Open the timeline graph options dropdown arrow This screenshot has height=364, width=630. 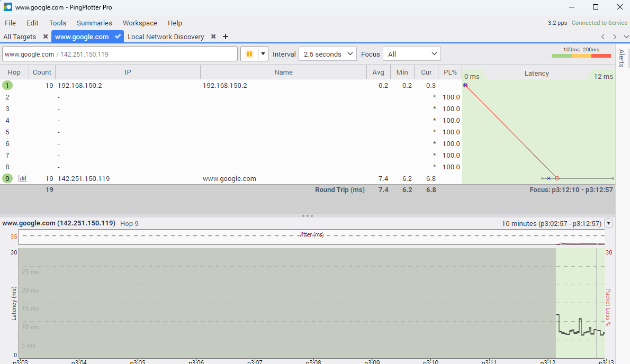coord(609,224)
